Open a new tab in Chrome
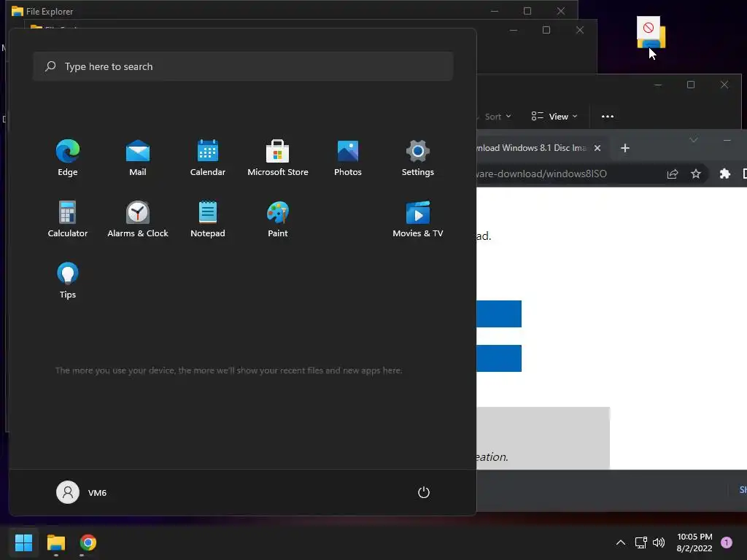This screenshot has height=560, width=747. [x=625, y=148]
